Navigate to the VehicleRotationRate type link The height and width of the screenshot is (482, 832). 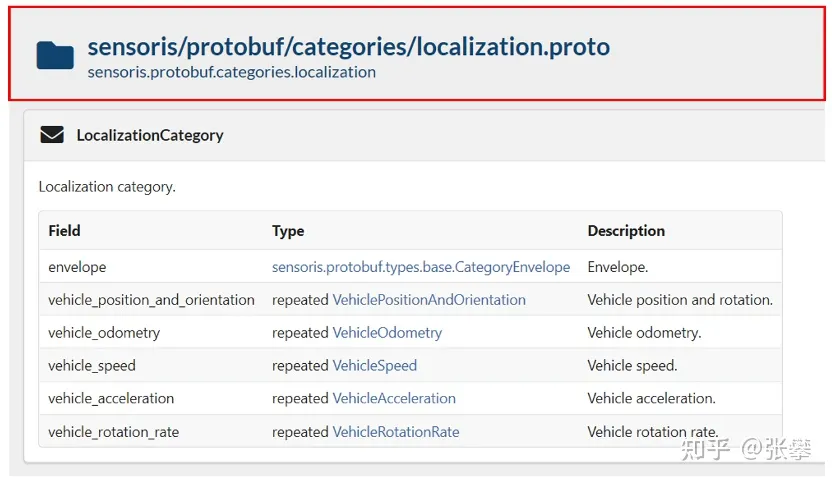pyautogui.click(x=396, y=431)
